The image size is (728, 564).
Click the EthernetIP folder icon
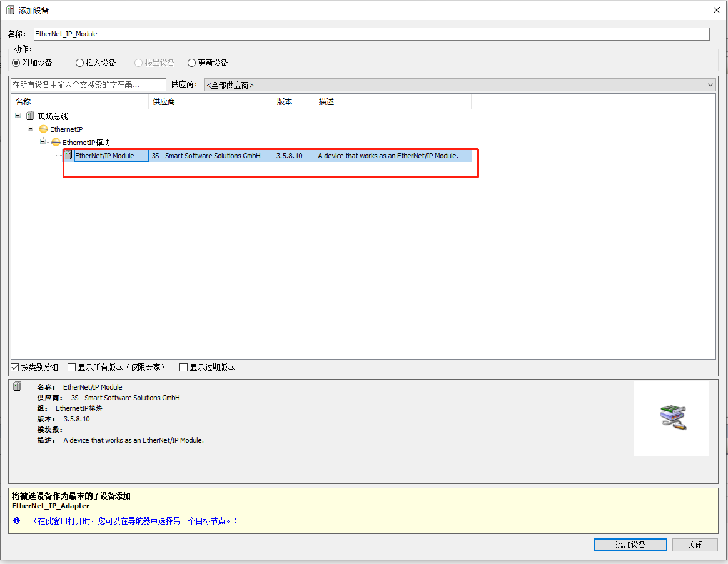tap(43, 129)
